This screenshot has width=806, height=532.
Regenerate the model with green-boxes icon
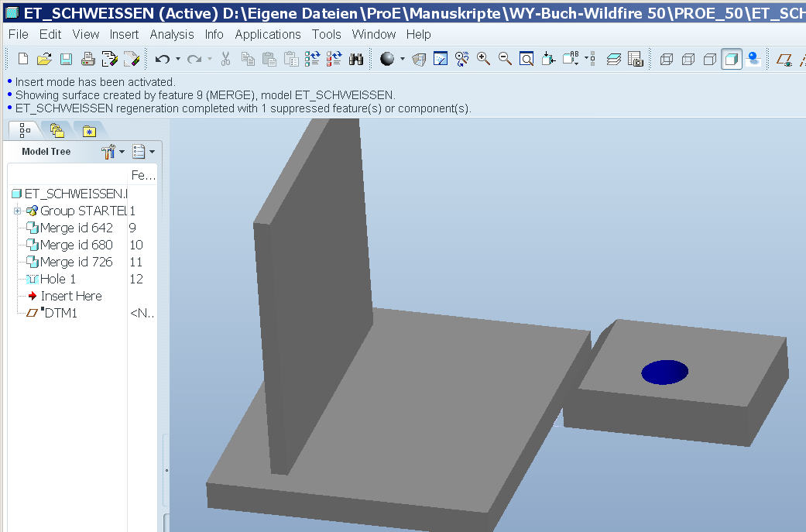312,59
